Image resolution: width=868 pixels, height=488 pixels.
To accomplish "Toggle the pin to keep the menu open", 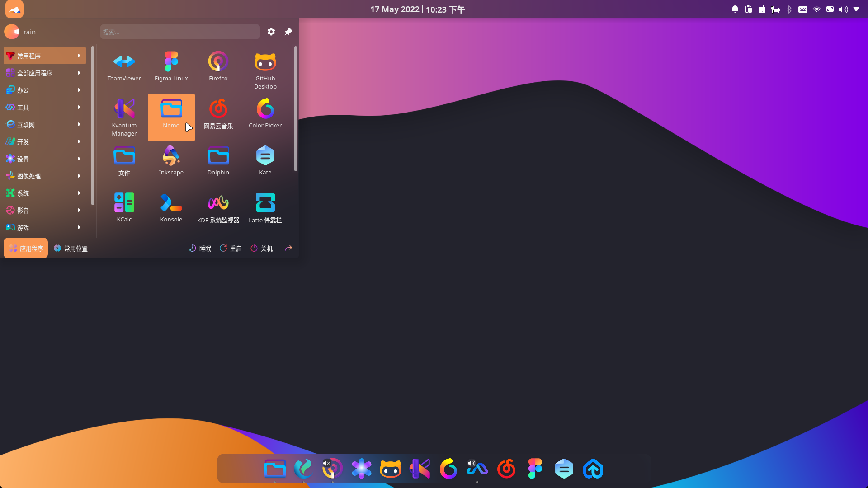I will click(x=288, y=32).
